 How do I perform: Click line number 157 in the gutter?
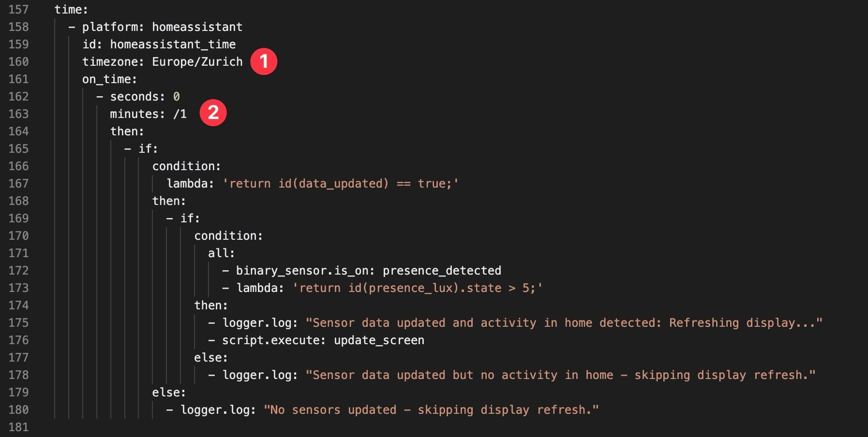click(x=18, y=10)
